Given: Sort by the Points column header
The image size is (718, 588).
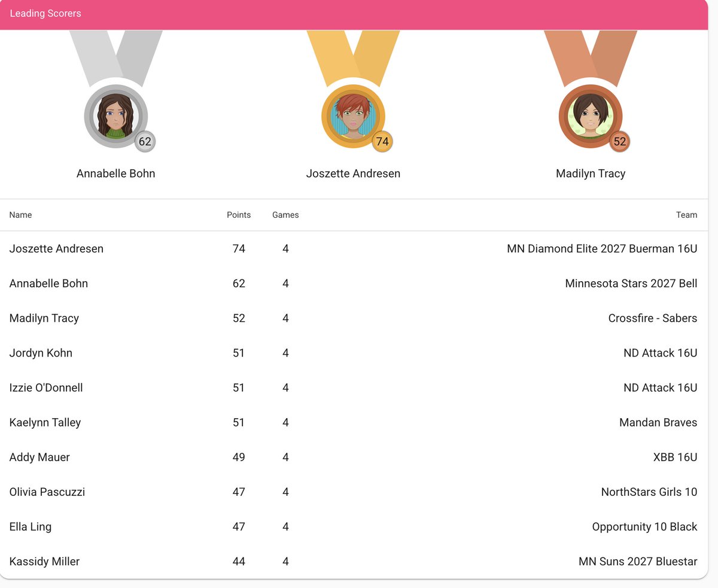Looking at the screenshot, I should [x=239, y=215].
